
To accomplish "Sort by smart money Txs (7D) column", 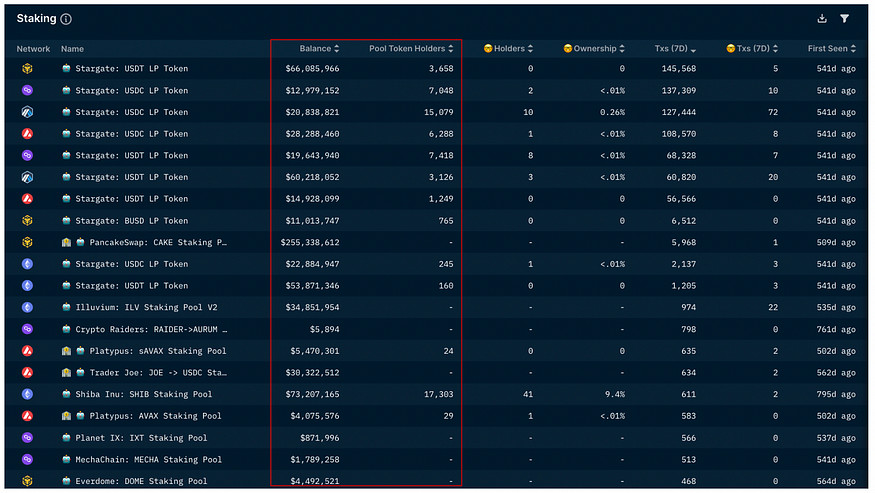I will [x=752, y=49].
